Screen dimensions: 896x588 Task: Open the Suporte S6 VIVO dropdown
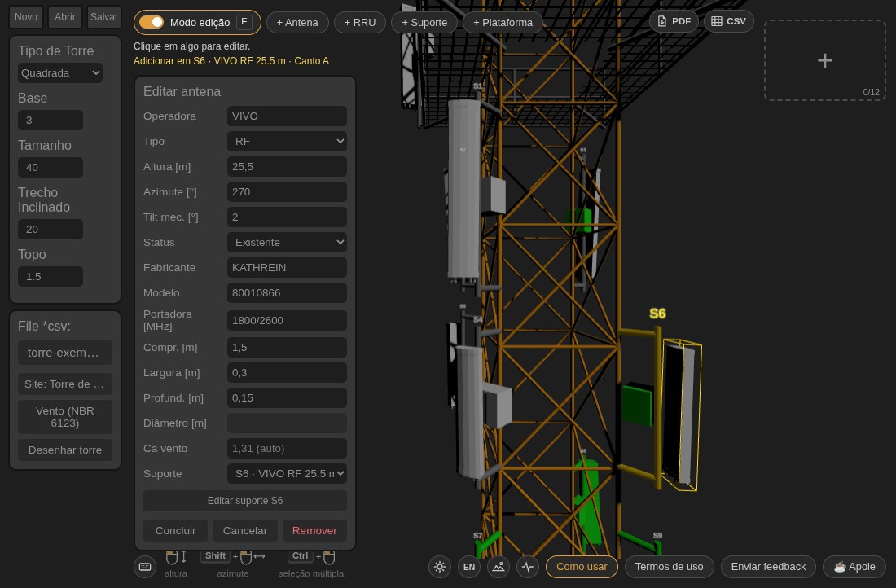[x=287, y=474]
